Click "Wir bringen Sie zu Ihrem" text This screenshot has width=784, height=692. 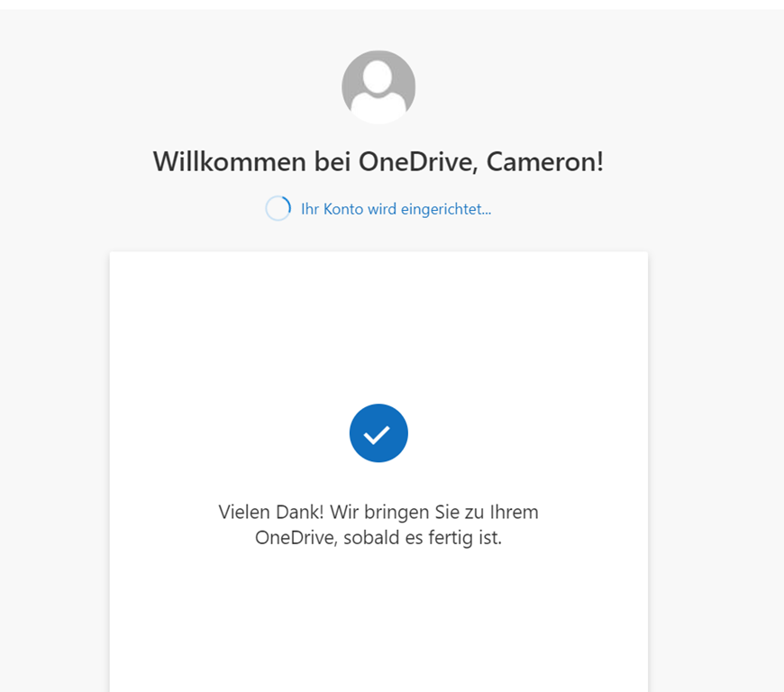(434, 512)
